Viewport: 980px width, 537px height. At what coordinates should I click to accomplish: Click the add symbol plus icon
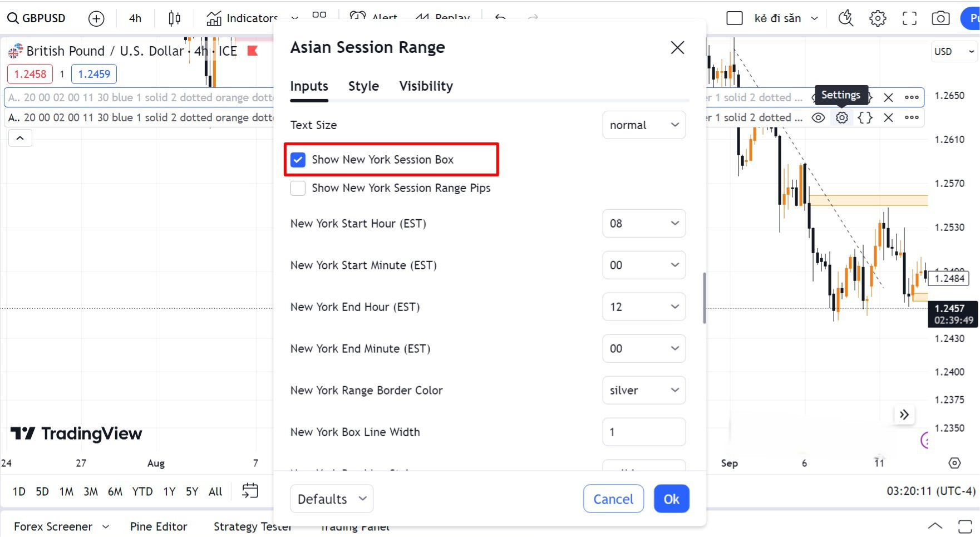click(96, 18)
